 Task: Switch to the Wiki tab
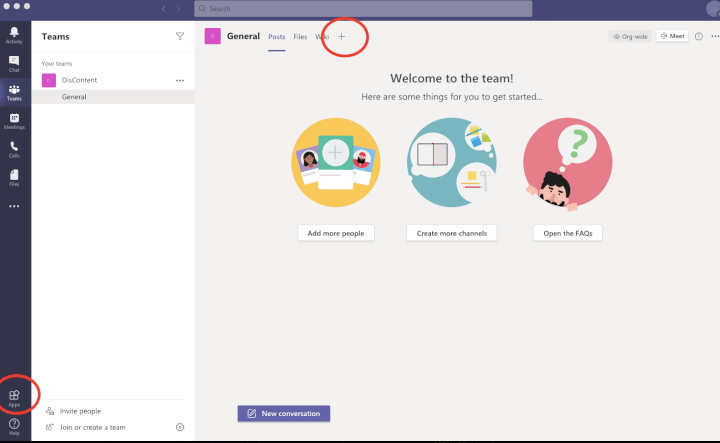pos(322,37)
